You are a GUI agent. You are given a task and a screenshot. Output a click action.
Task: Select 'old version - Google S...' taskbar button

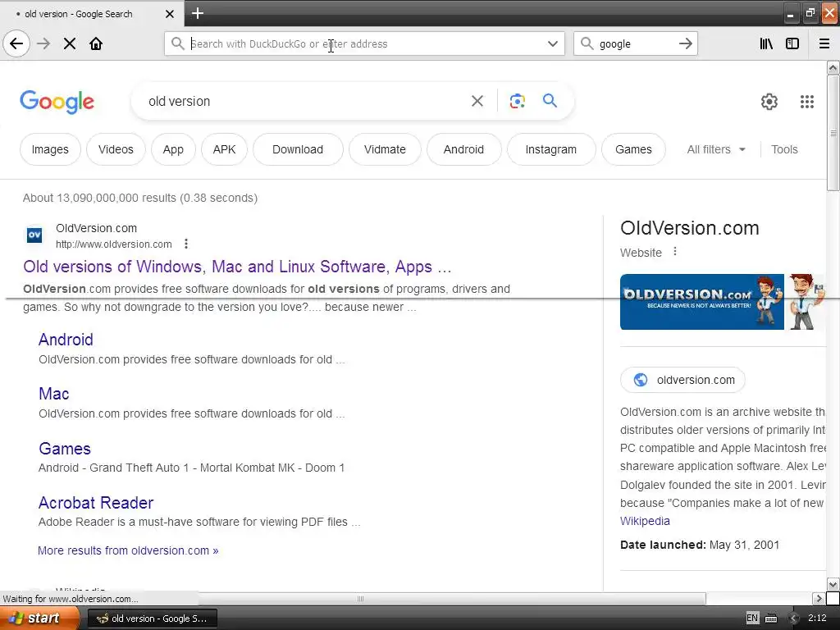pos(152,619)
